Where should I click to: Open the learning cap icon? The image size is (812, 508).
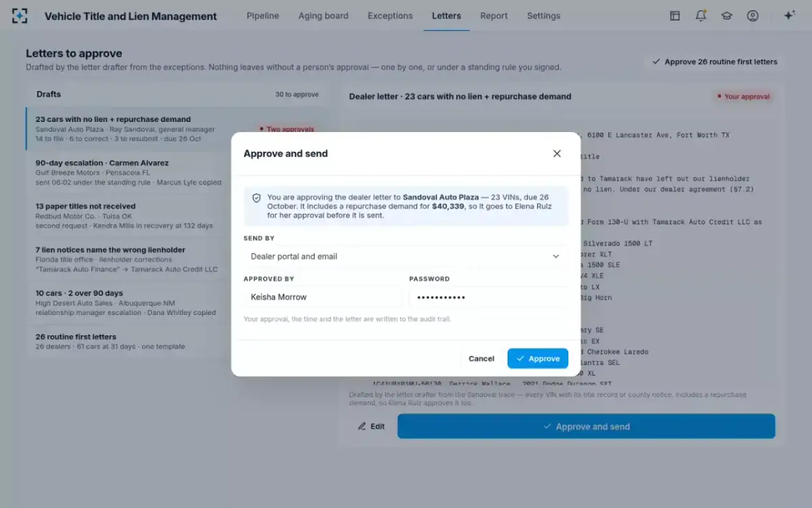coord(727,16)
